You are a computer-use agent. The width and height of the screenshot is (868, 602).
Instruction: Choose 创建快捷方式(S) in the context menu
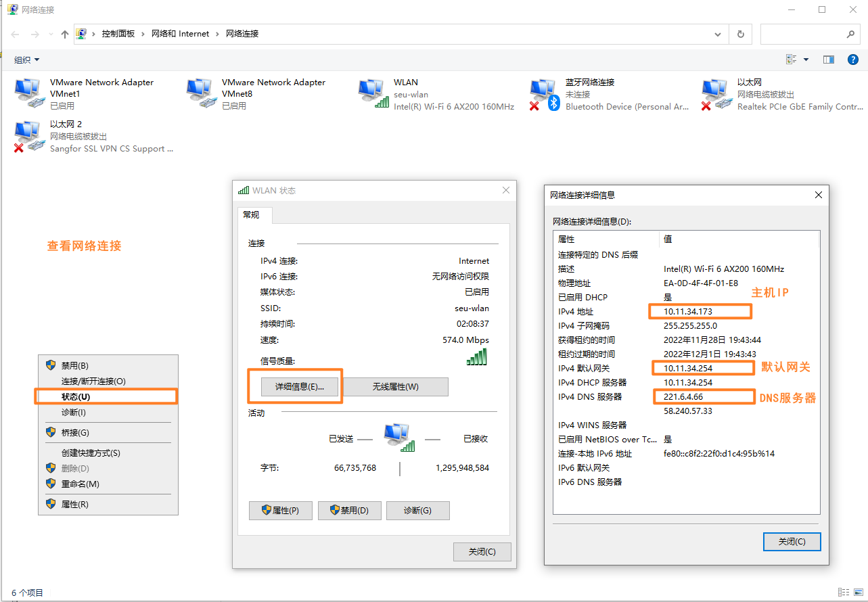(108, 453)
